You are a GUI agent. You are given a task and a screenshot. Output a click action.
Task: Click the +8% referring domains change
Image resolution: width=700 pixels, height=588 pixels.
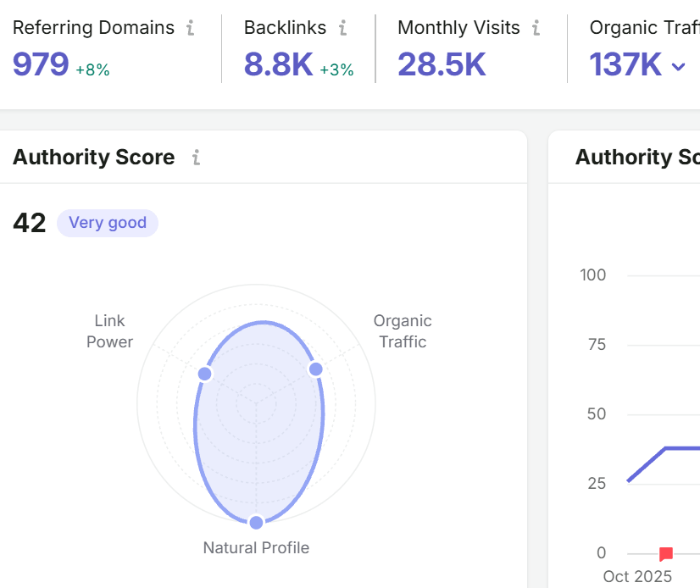pos(92,69)
